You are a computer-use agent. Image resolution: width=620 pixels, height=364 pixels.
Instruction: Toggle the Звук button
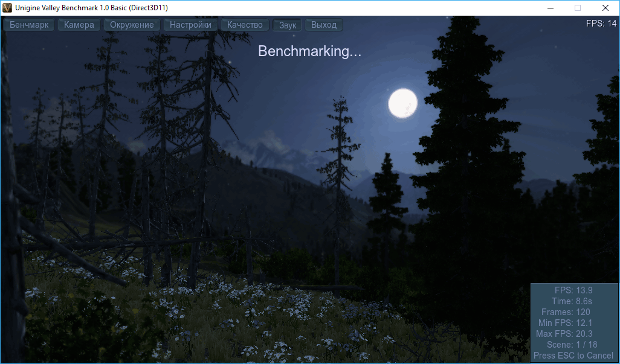click(x=288, y=25)
